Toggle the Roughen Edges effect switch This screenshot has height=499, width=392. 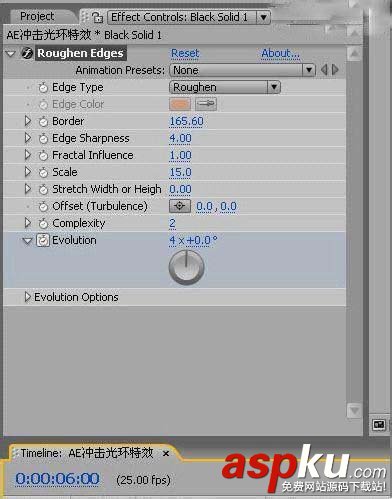pos(27,53)
